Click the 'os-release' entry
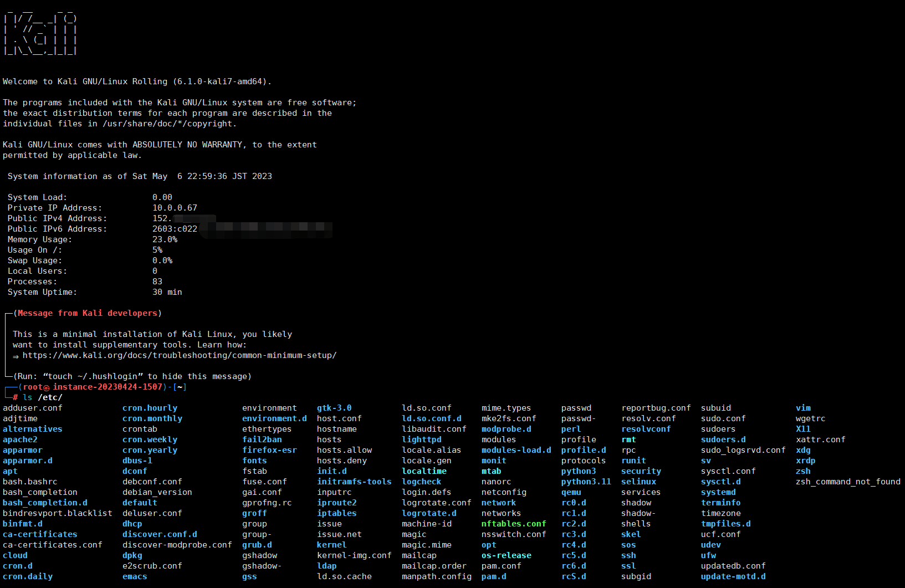 (x=507, y=555)
